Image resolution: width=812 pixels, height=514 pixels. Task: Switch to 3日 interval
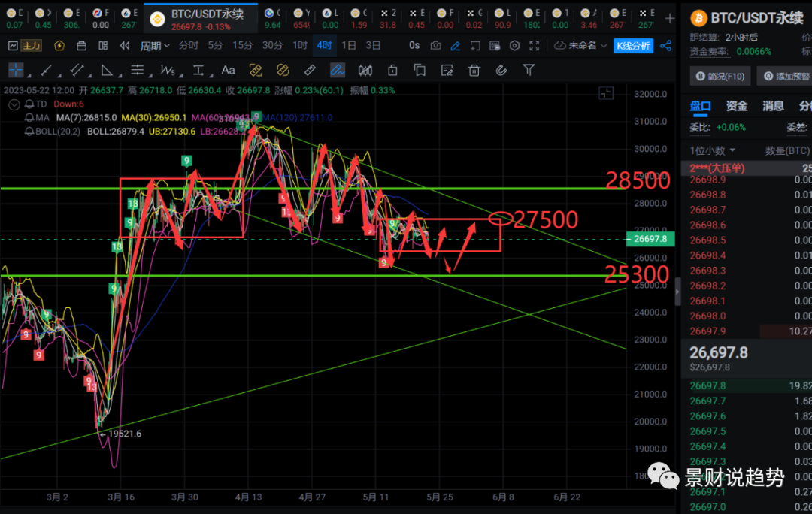click(x=373, y=46)
